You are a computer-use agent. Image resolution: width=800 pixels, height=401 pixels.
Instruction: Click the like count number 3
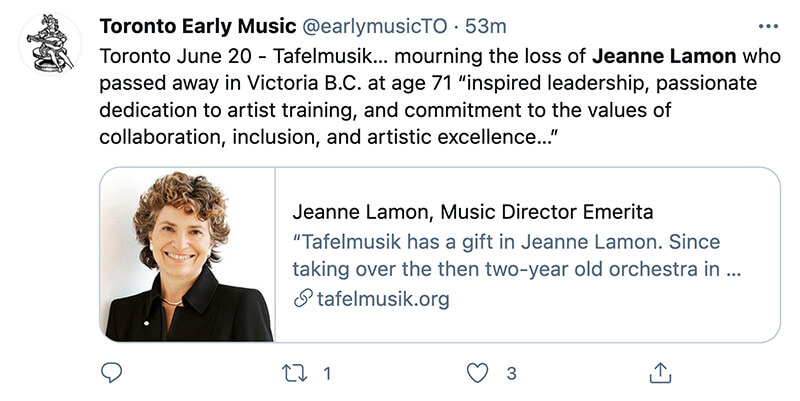coord(510,373)
